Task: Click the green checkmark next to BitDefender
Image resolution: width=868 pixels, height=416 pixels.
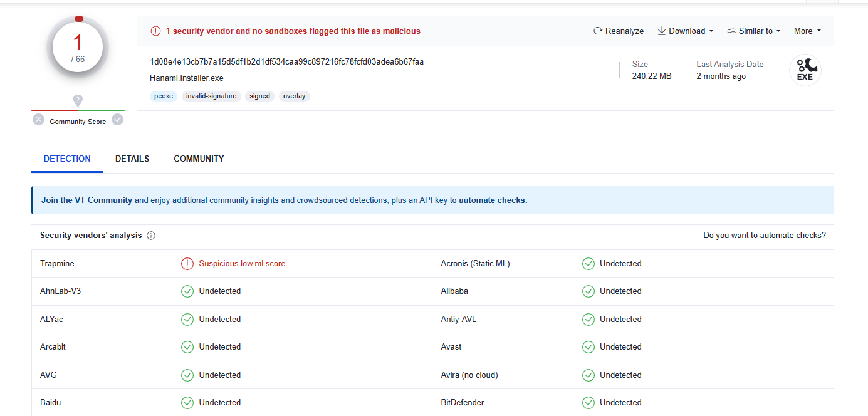Action: [x=588, y=402]
